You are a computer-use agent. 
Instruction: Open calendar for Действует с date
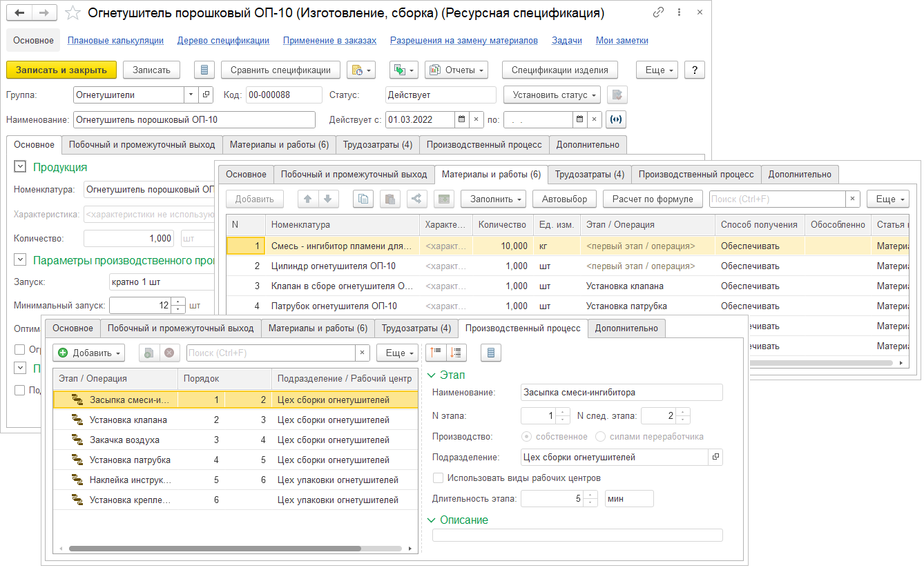pyautogui.click(x=461, y=119)
